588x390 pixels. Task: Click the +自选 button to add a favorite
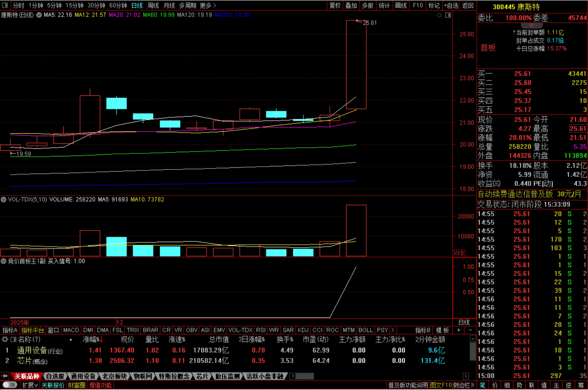(451, 5)
